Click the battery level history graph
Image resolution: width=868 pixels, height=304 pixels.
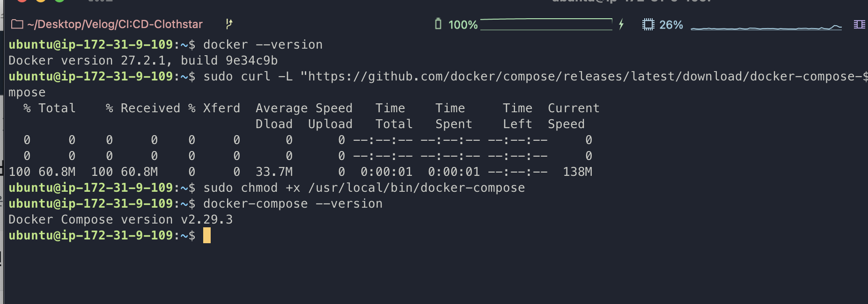click(x=546, y=24)
